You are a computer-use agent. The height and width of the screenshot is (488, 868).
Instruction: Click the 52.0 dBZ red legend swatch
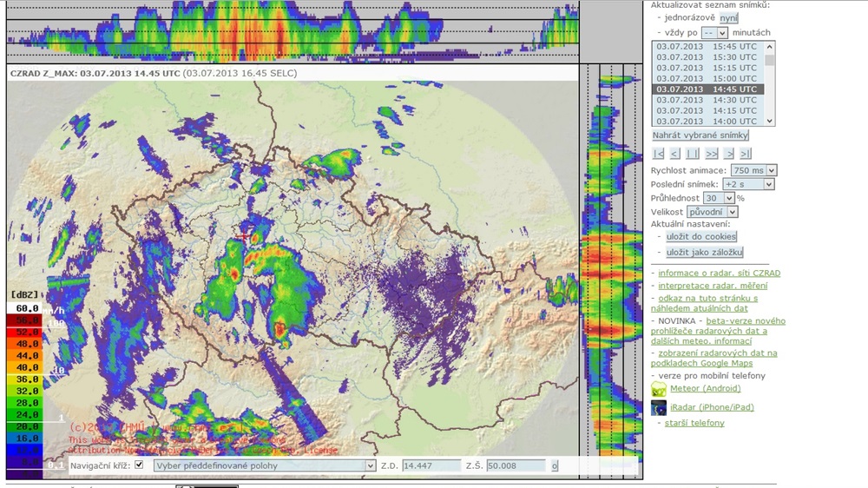pyautogui.click(x=24, y=332)
